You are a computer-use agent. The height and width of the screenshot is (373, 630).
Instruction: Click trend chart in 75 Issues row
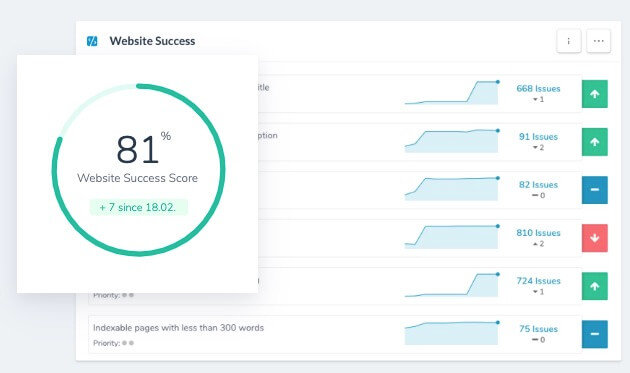point(452,333)
